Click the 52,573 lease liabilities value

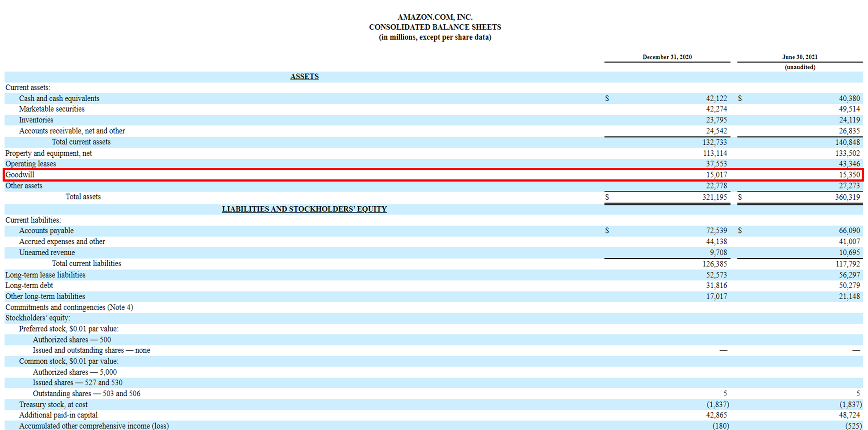coord(716,275)
